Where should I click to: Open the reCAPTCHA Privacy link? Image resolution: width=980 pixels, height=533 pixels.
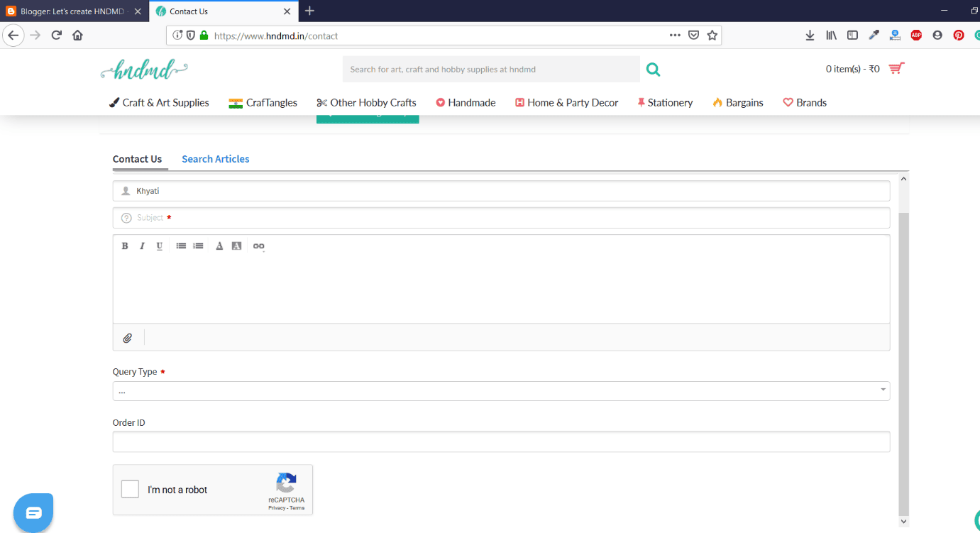pyautogui.click(x=277, y=508)
